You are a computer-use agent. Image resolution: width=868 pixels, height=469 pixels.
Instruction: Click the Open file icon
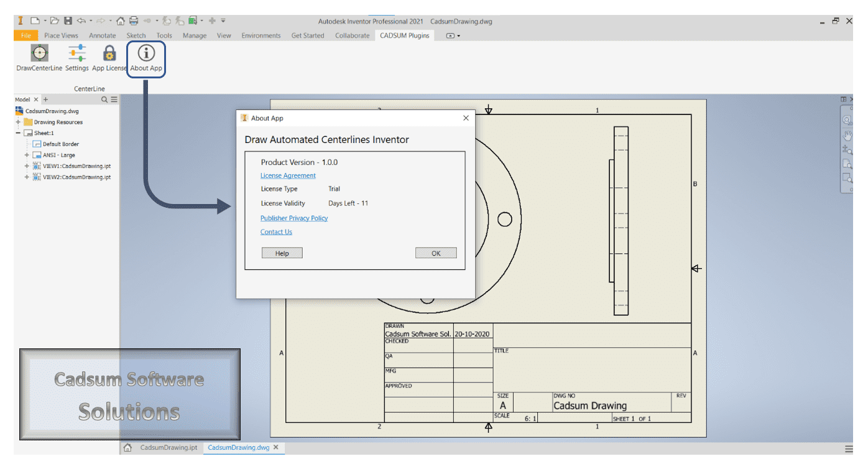(x=56, y=21)
